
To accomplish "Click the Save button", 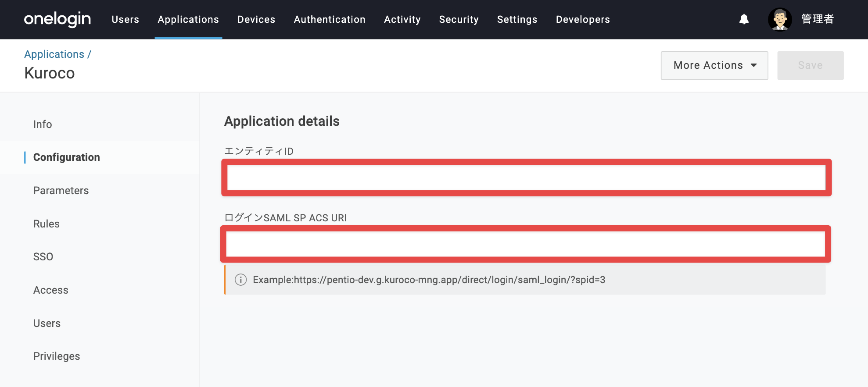I will tap(811, 65).
